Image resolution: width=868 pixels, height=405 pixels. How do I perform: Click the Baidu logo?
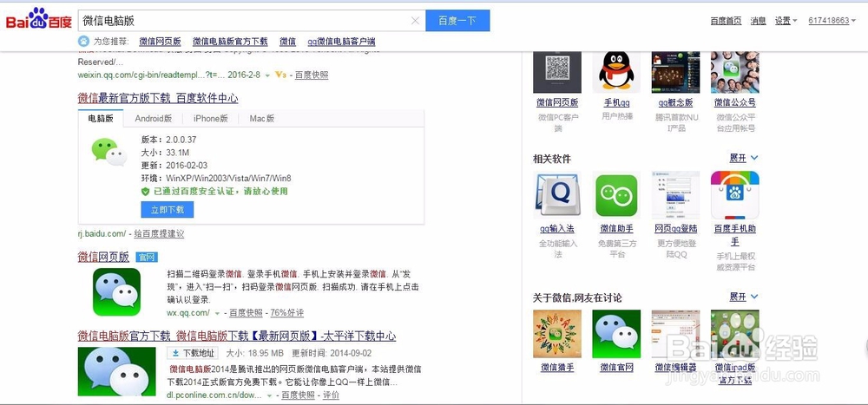point(39,19)
